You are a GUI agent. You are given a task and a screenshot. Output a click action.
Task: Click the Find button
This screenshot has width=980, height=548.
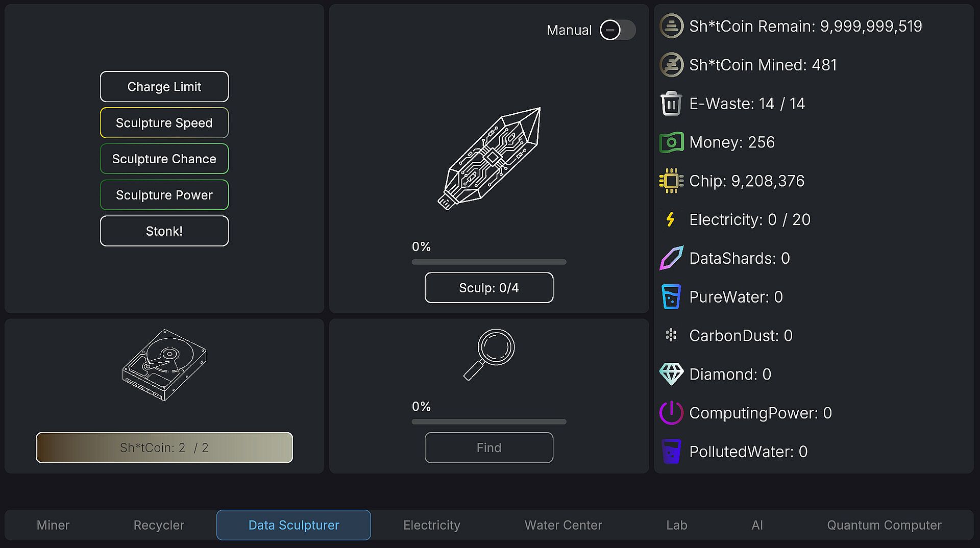(x=489, y=448)
